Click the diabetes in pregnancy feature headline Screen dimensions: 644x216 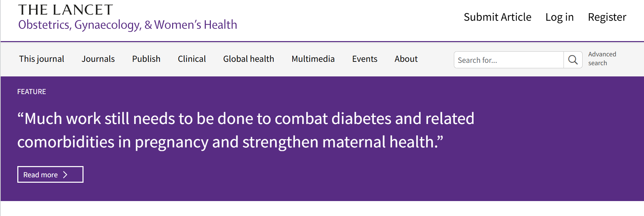pyautogui.click(x=245, y=130)
